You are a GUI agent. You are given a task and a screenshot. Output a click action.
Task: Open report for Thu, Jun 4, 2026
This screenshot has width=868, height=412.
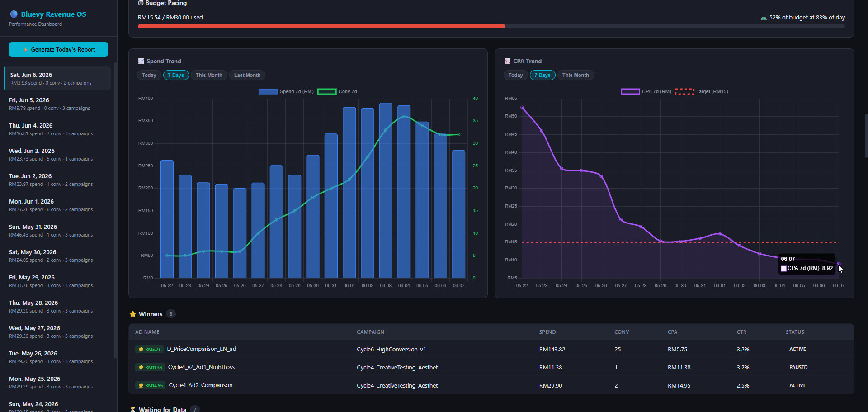pyautogui.click(x=57, y=129)
